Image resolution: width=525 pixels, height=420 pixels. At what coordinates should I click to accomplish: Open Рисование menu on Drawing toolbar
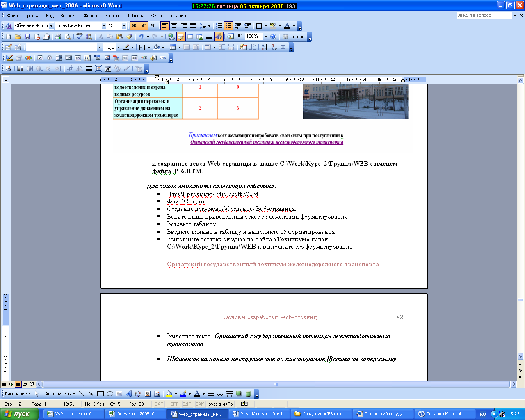tap(18, 394)
